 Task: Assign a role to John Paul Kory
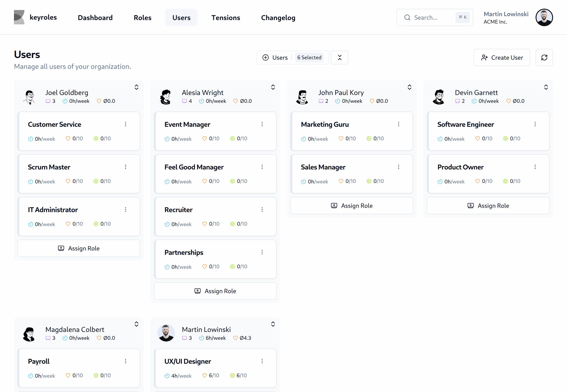[x=352, y=206]
